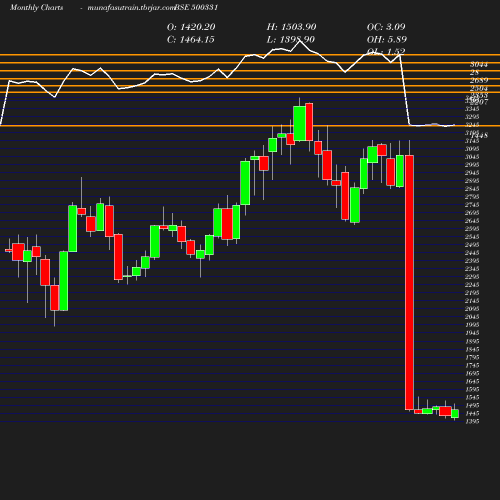Image resolution: width=500 pixels, height=500 pixels.
Task: Click the price axis label "2495"
Action: click(472, 245)
